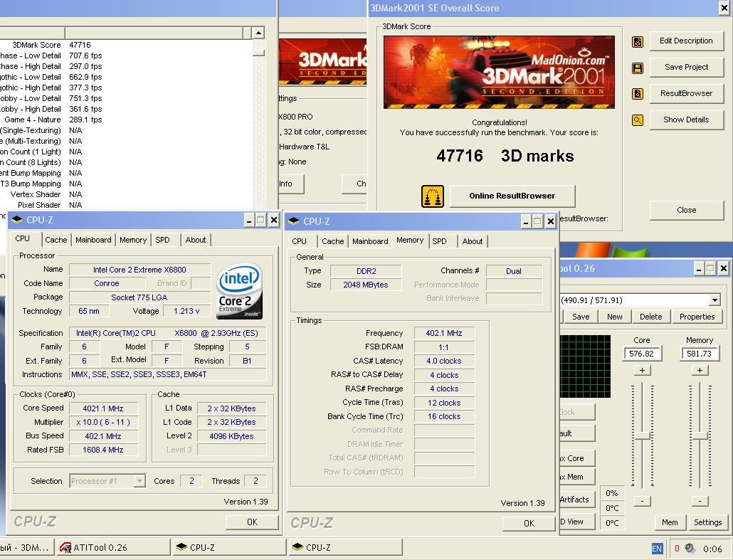This screenshot has width=733, height=560.
Task: Click the ResultBrowser icon beside the button
Action: (637, 94)
